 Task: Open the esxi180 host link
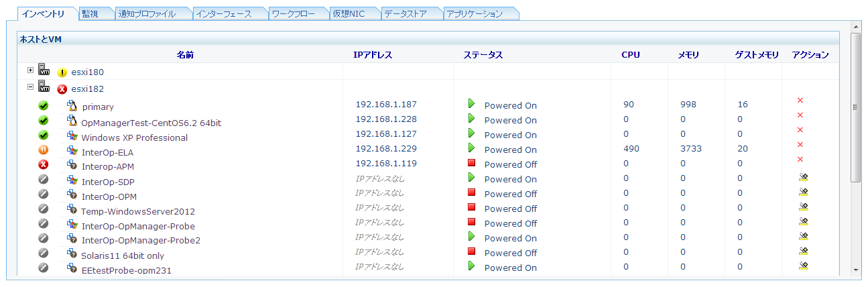(88, 72)
